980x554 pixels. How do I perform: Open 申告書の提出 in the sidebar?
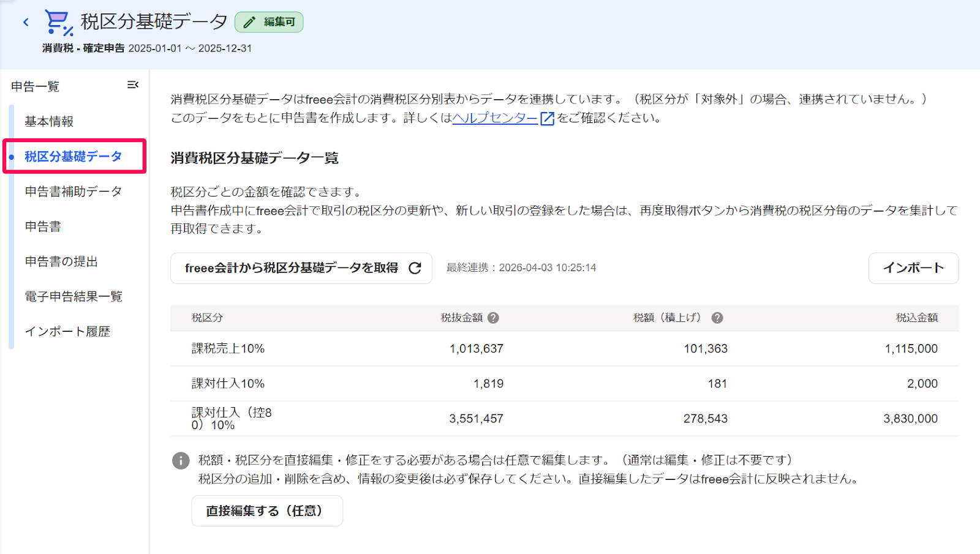[x=61, y=261]
